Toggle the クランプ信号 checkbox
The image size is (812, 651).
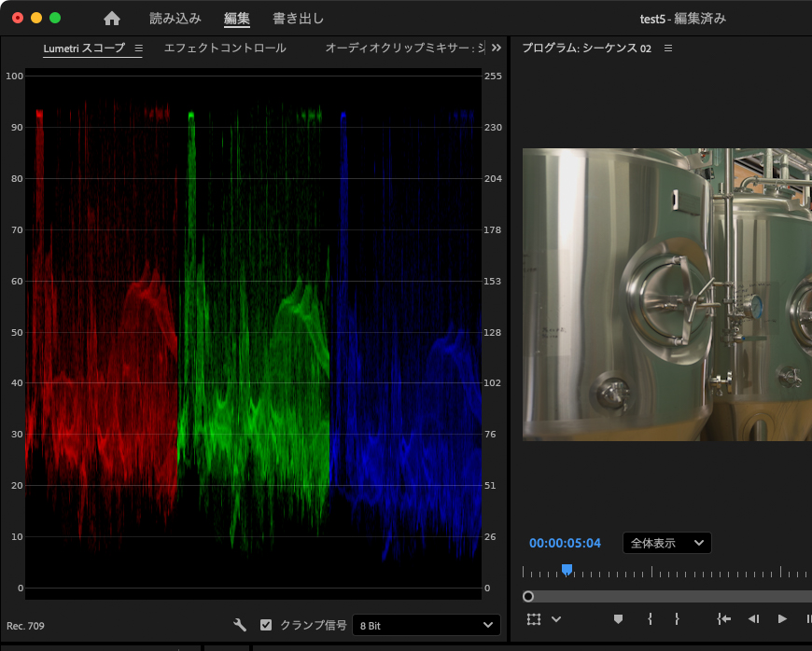266,625
